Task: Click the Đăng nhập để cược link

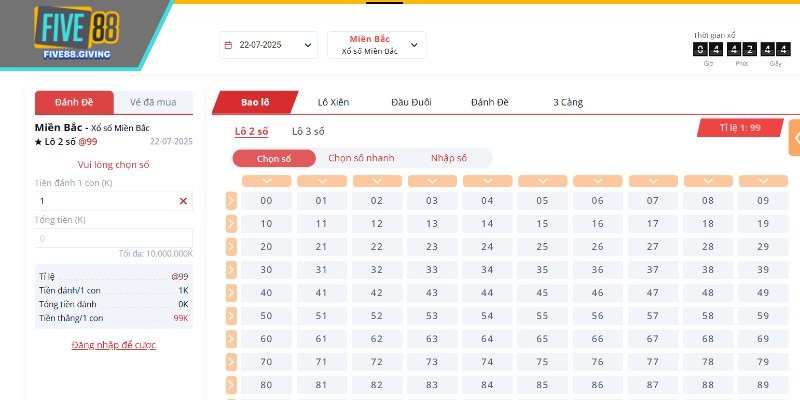Action: [113, 345]
